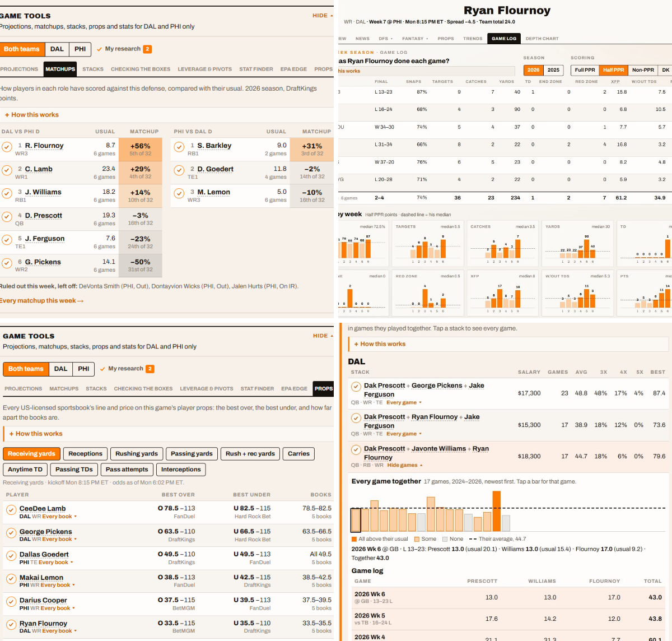Follow the Every matchup this week link
This screenshot has height=641, width=672.
(42, 301)
